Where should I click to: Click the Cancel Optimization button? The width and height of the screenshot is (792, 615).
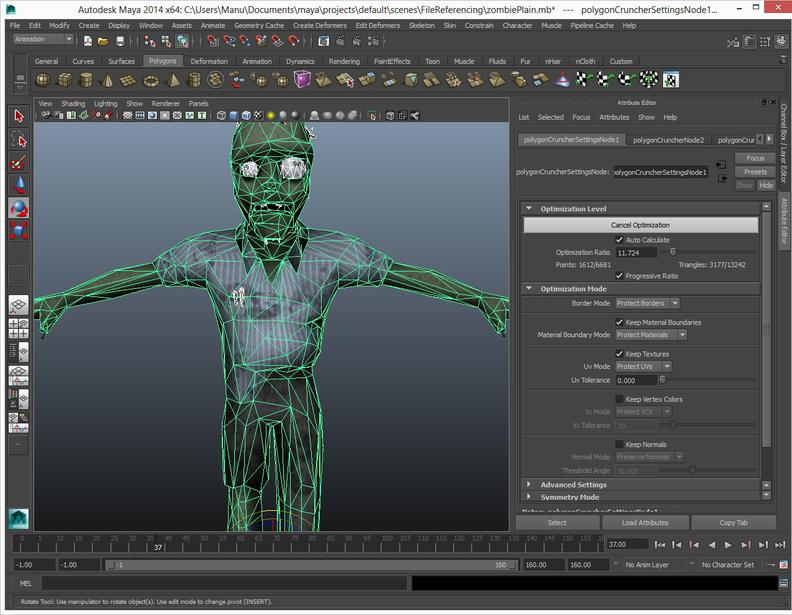pyautogui.click(x=640, y=225)
